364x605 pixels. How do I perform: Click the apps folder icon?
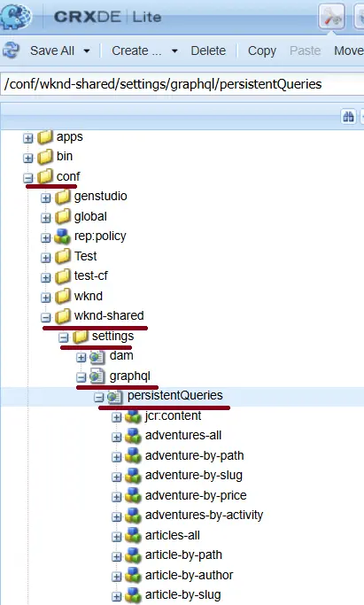pos(45,136)
